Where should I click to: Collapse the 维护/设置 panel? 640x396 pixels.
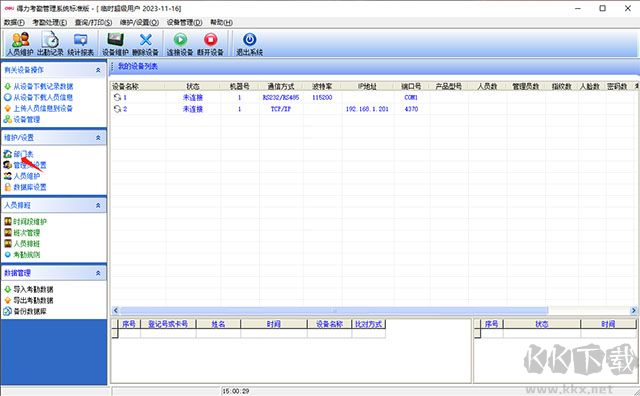[98, 138]
